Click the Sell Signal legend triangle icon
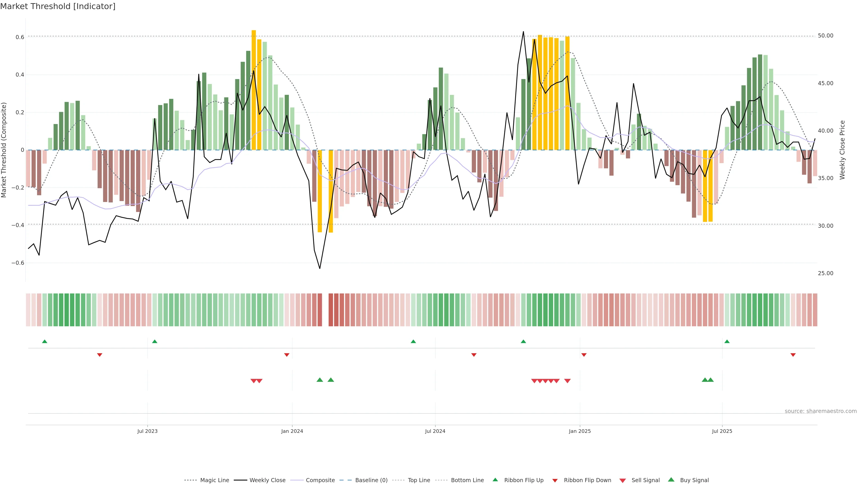The height and width of the screenshot is (488, 868). (622, 481)
